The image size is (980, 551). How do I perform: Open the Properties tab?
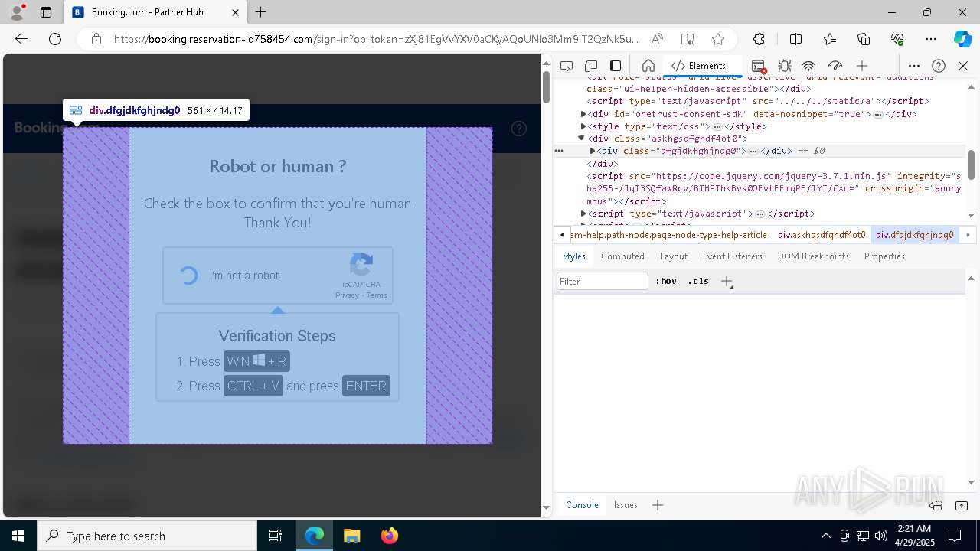884,256
